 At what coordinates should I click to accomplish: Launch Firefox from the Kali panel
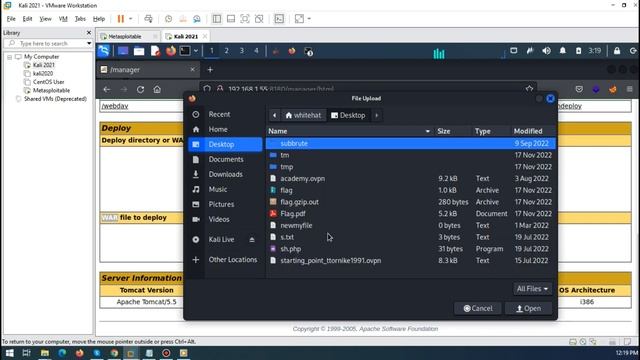171,51
